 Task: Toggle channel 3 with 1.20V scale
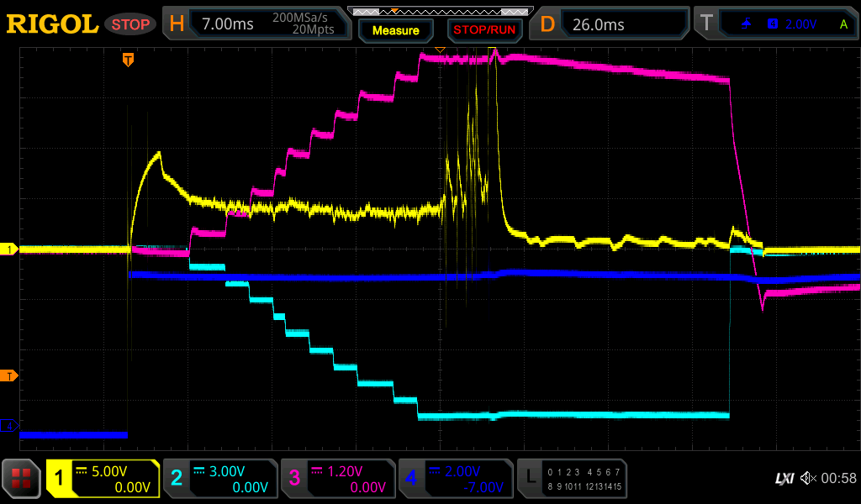[x=337, y=479]
